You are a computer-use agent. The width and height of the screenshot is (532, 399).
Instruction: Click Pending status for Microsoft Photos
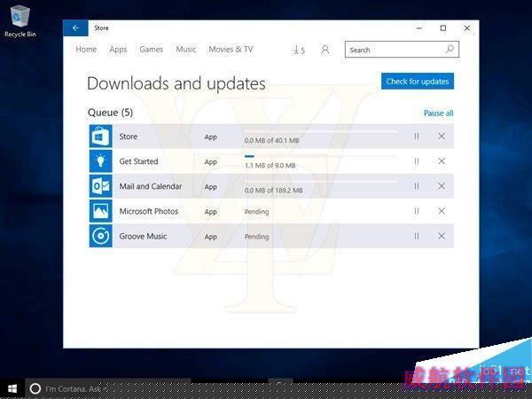pos(256,212)
